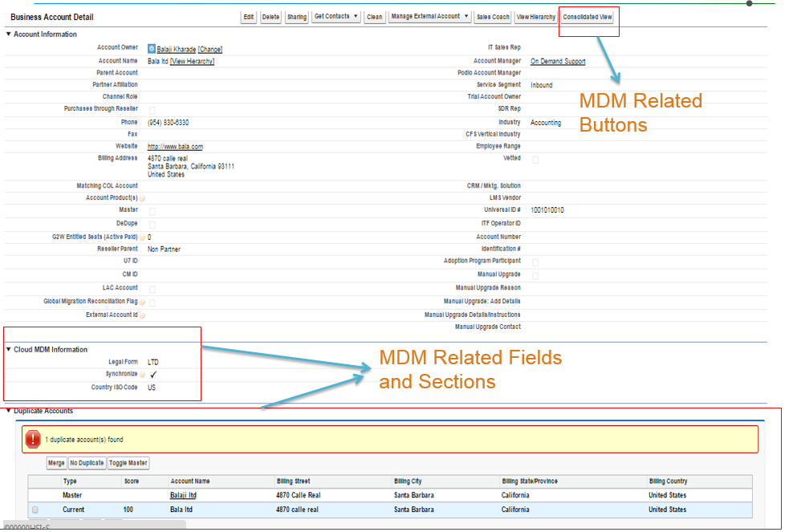This screenshot has width=797, height=532.
Task: Toggle the Vetted checkbox
Action: pos(535,160)
